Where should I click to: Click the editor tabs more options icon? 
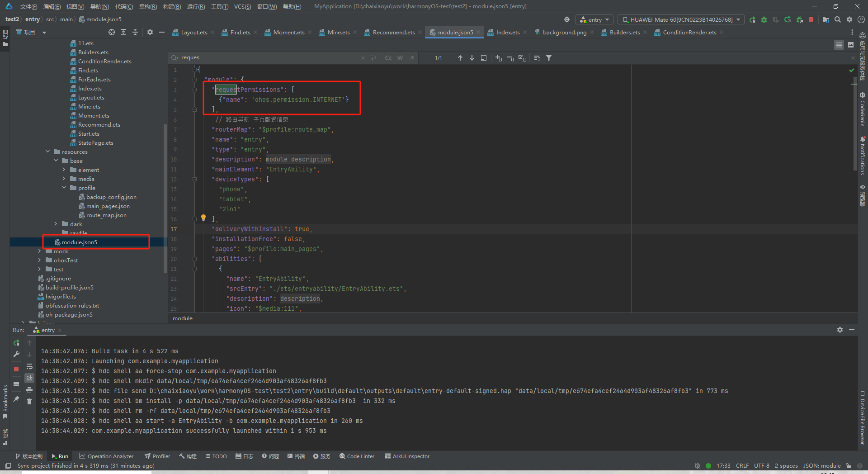(852, 33)
